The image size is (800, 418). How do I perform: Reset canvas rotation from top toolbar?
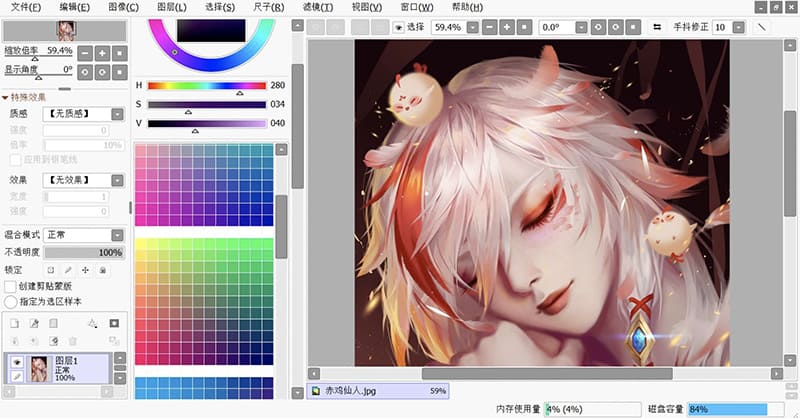point(633,27)
